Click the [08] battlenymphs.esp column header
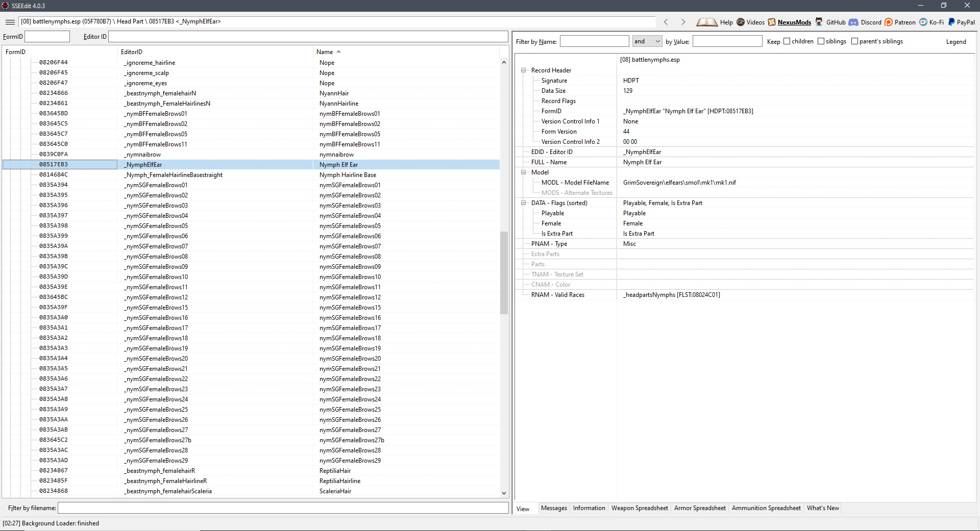Viewport: 980px width, 531px height. coord(796,60)
